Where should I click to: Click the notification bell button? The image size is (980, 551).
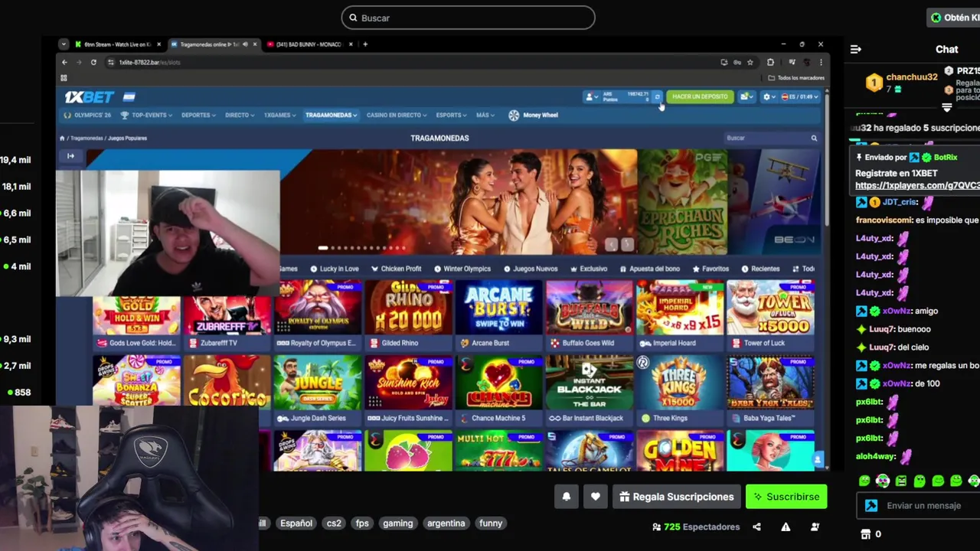[x=567, y=497]
